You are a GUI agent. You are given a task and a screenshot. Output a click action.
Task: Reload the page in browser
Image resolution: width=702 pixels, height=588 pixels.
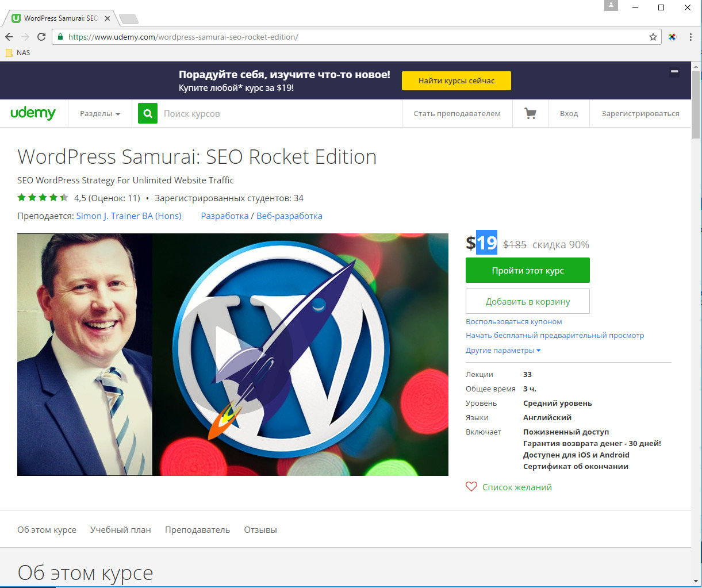pyautogui.click(x=41, y=37)
